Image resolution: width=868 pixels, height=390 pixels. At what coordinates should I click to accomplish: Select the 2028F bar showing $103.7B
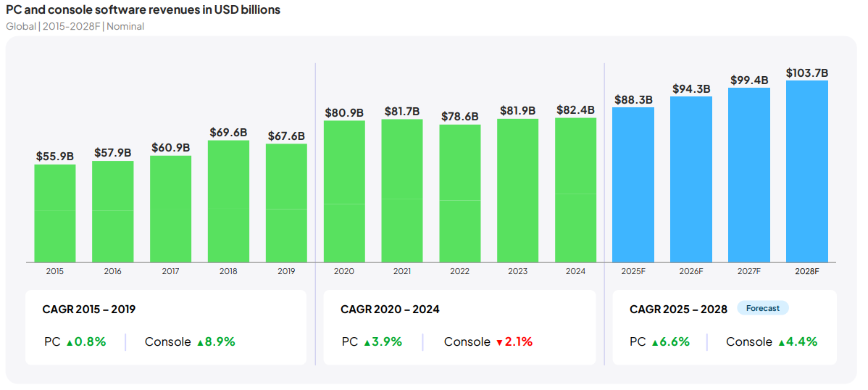[806, 171]
